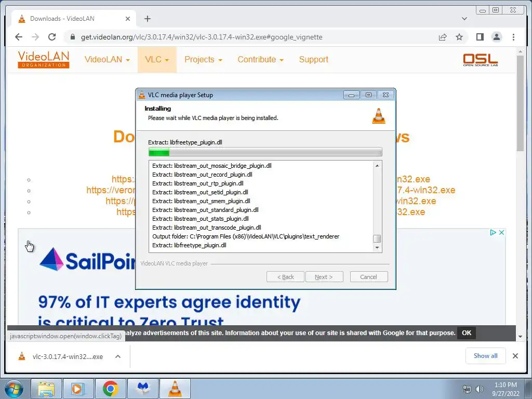Click the share page icon in address bar
Image resolution: width=532 pixels, height=399 pixels.
click(443, 37)
